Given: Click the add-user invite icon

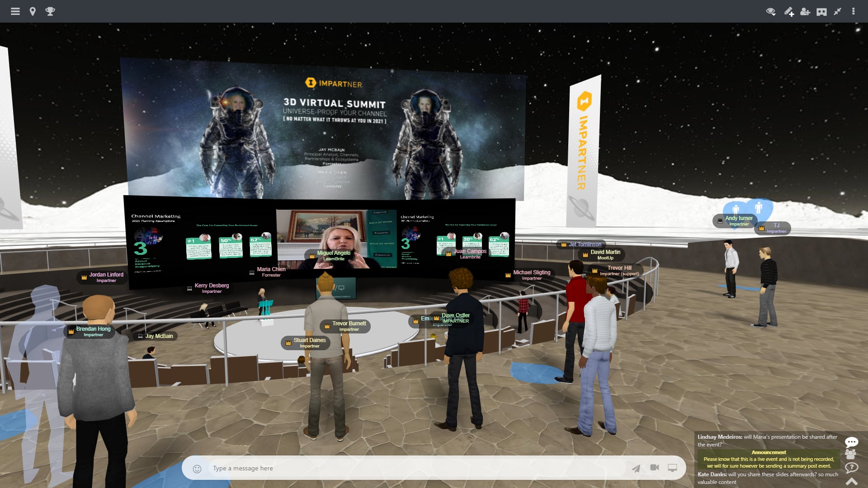Looking at the screenshot, I should [805, 12].
